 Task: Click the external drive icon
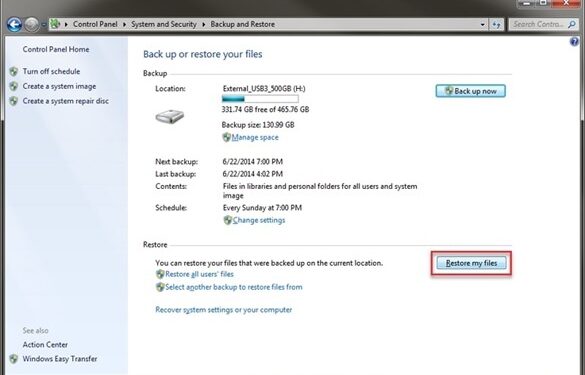(170, 117)
